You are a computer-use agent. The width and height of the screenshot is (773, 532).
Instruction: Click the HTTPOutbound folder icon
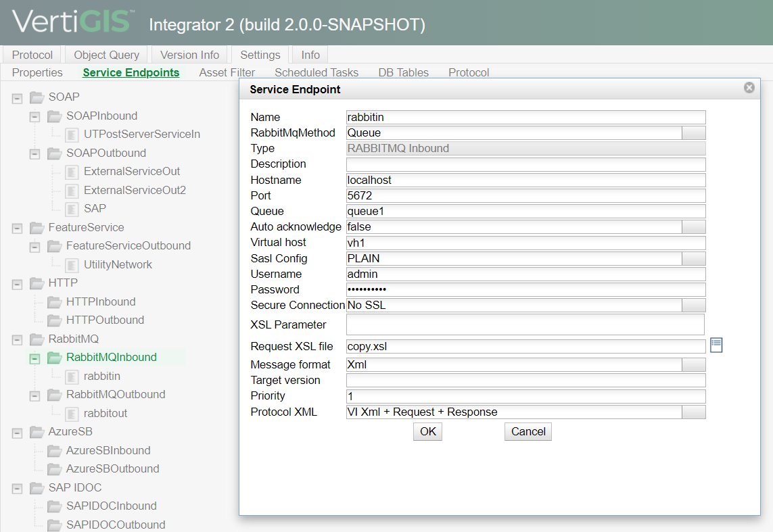pyautogui.click(x=55, y=320)
